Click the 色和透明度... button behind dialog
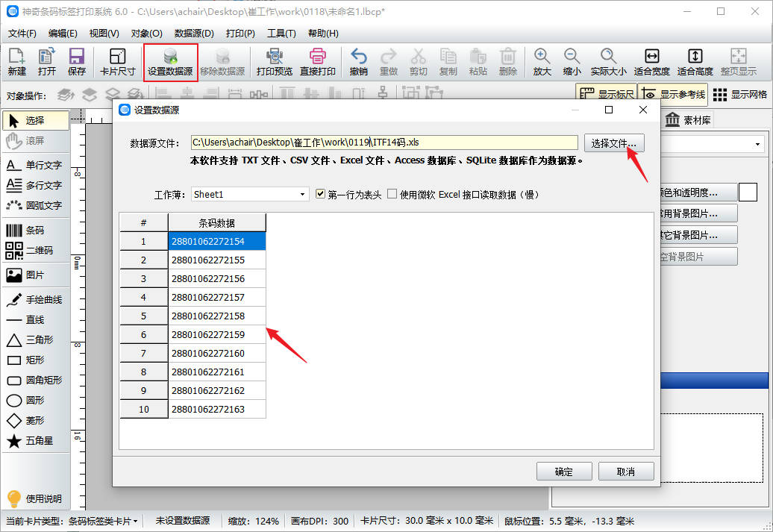 (x=698, y=193)
